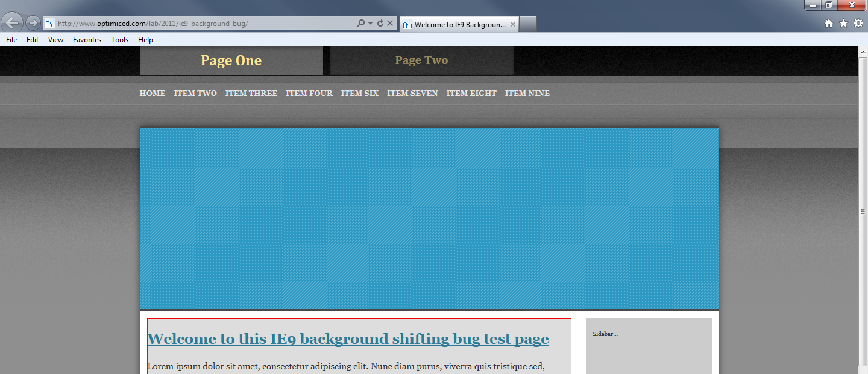Open the Tools menu
Screen dimensions: 868x374
[x=119, y=40]
